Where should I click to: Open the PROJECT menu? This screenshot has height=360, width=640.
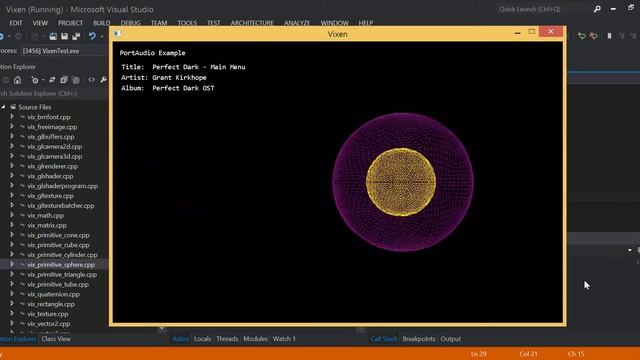(x=70, y=23)
